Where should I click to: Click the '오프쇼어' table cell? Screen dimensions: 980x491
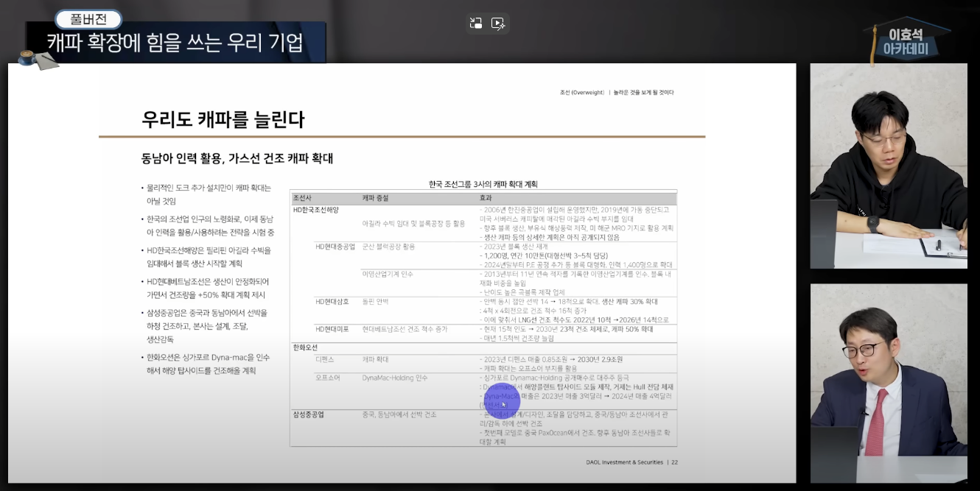click(327, 378)
